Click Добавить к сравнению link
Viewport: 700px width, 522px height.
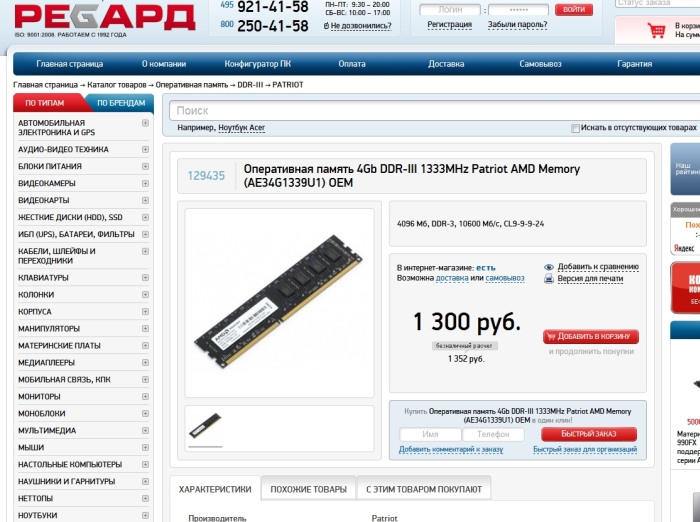(x=598, y=267)
